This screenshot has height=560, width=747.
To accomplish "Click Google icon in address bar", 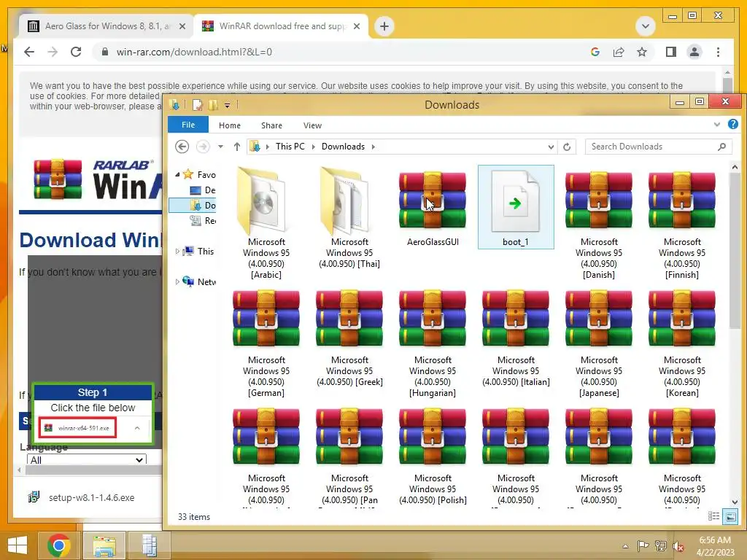I will 595,52.
